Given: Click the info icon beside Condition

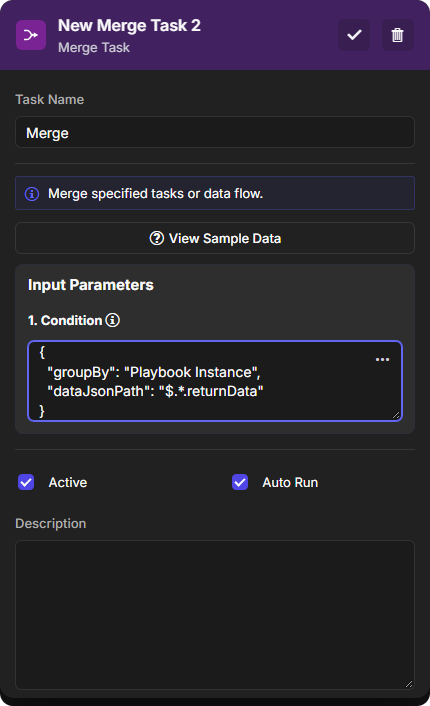Looking at the screenshot, I should (113, 320).
